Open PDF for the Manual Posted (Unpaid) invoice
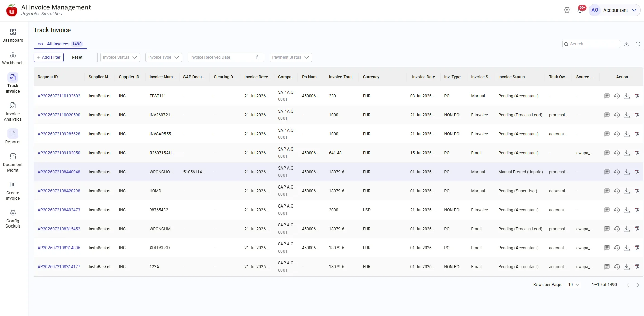 point(637,172)
